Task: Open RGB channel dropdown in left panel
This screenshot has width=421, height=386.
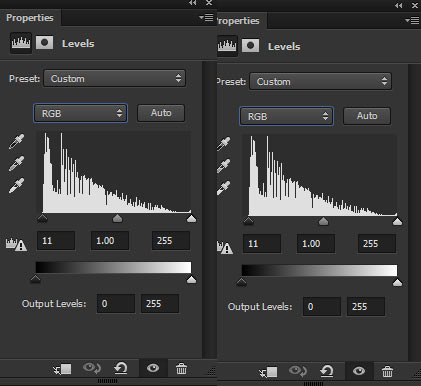Action: tap(80, 113)
